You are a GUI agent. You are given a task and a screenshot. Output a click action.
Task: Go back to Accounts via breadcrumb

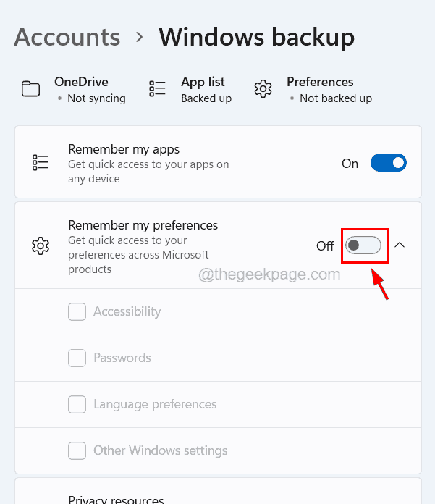(67, 37)
